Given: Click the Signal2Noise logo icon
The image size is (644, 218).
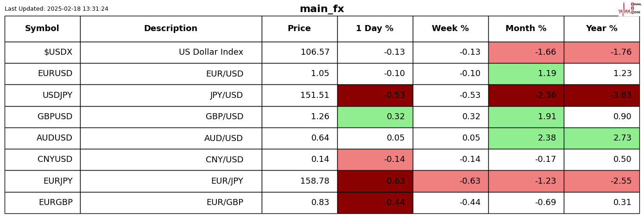Looking at the screenshot, I should pyautogui.click(x=629, y=8).
